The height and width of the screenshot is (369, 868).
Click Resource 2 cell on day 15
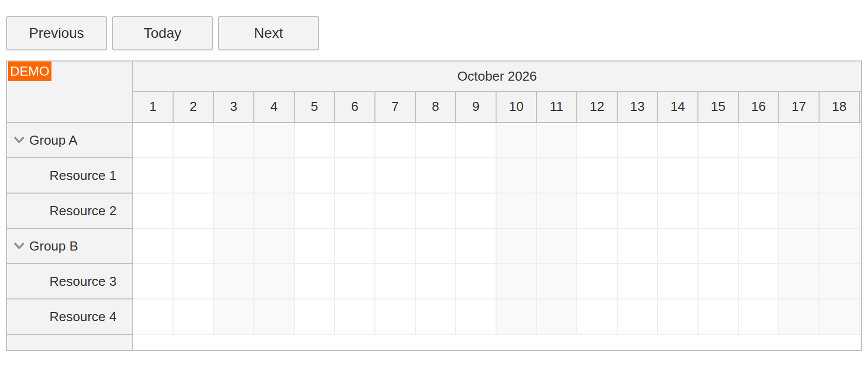(x=718, y=211)
